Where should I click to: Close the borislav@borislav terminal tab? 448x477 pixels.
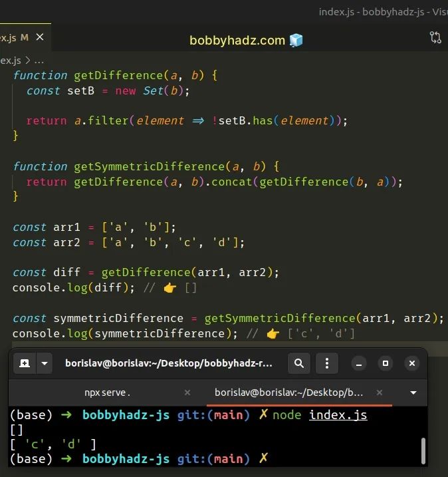(x=380, y=393)
